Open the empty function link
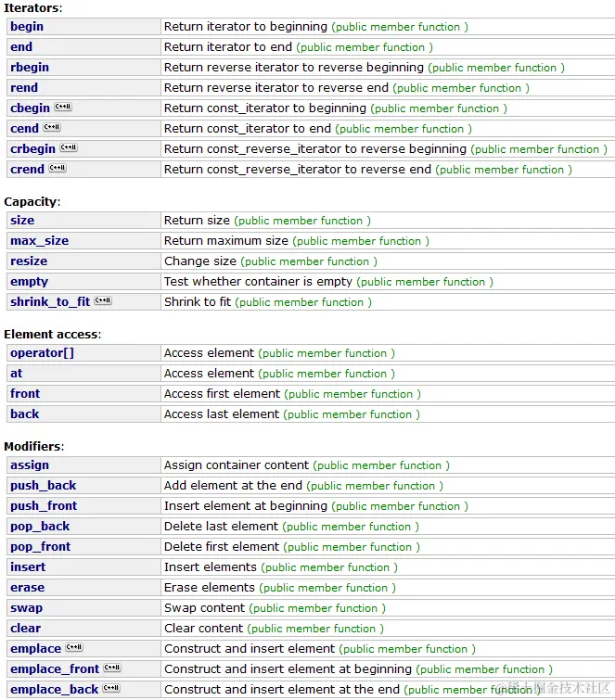Image resolution: width=615 pixels, height=700 pixels. [29, 282]
